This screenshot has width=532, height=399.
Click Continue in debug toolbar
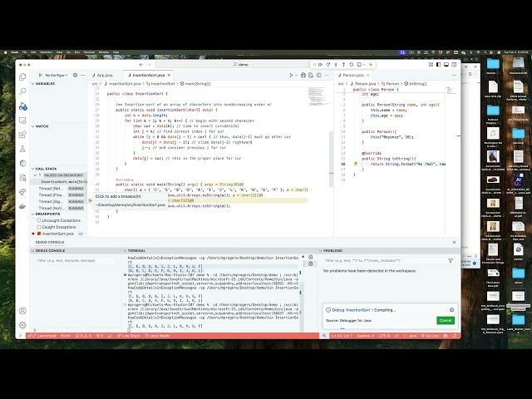(x=320, y=65)
